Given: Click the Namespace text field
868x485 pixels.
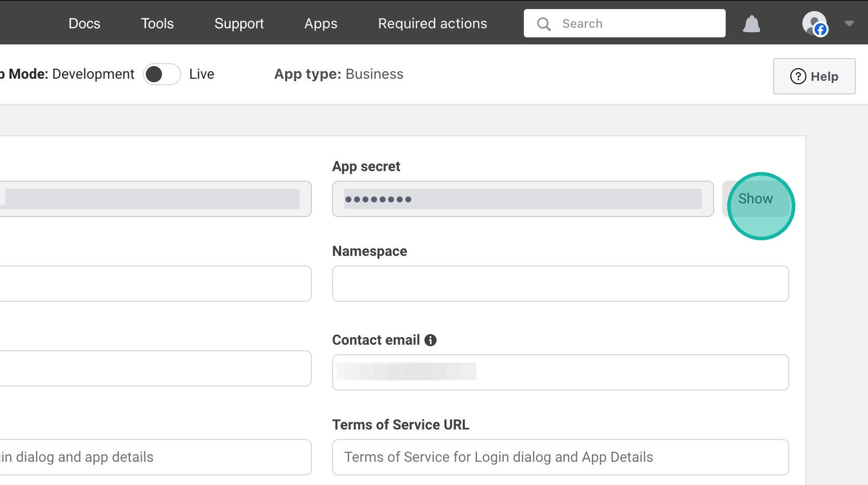Looking at the screenshot, I should click(x=560, y=284).
